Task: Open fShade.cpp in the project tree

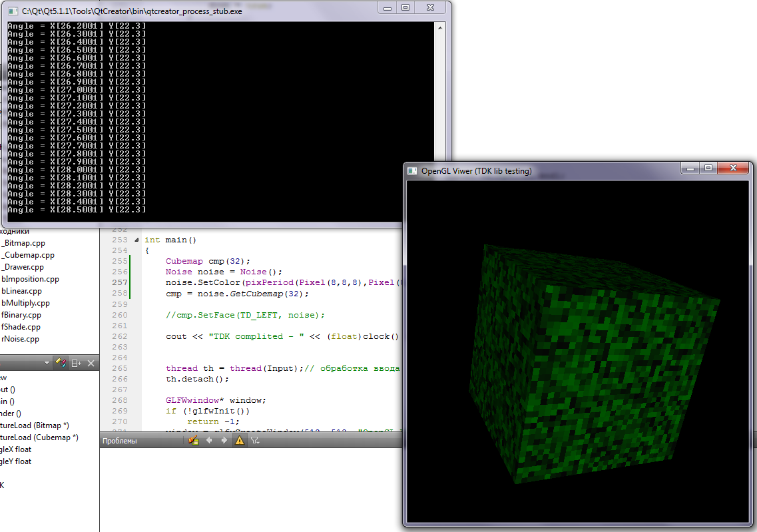Action: (21, 327)
